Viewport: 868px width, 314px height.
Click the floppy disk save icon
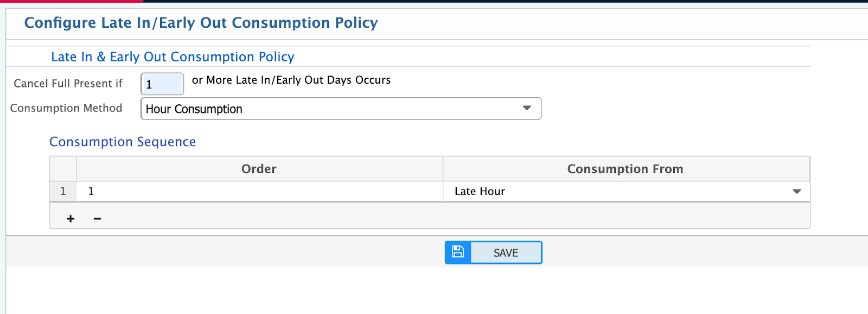457,252
